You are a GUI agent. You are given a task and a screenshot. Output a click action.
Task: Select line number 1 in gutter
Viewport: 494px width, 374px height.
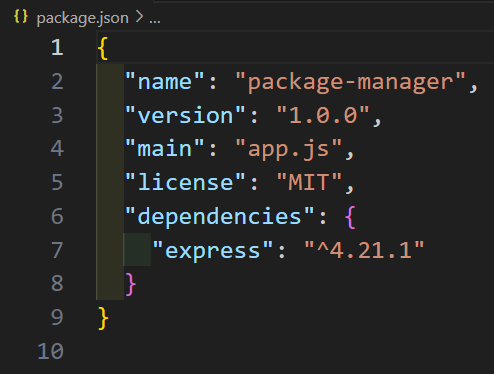(x=57, y=47)
